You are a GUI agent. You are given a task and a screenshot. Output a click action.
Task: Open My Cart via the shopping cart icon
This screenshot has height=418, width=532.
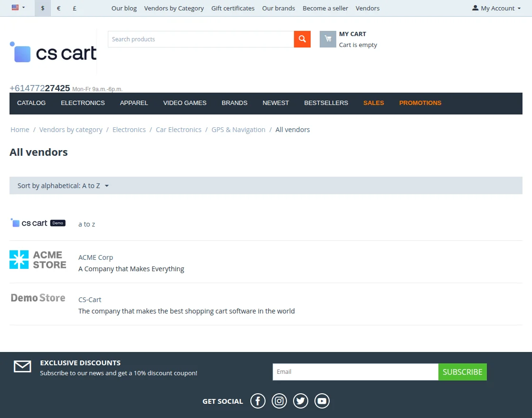click(327, 39)
